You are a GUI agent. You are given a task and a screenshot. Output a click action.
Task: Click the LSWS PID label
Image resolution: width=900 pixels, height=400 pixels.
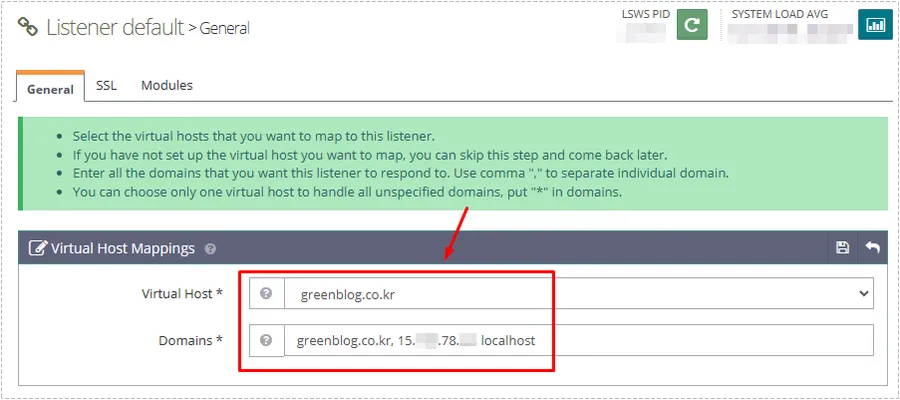646,14
